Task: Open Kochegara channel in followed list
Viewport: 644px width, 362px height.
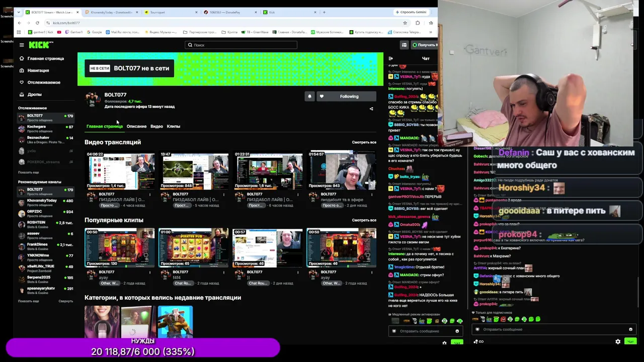Action: coord(46,129)
